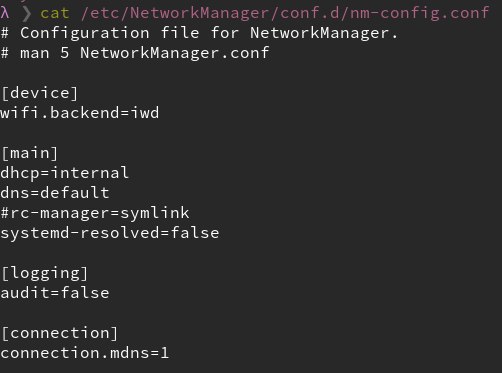The width and height of the screenshot is (502, 373).
Task: Click the dhcp=internal setting
Action: click(65, 173)
